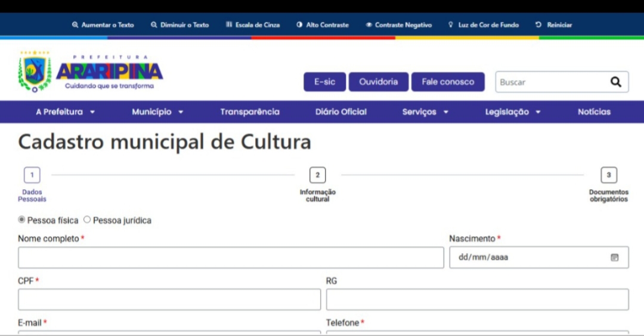
Task: Select Pessoa jurídica radio button
Action: point(87,220)
